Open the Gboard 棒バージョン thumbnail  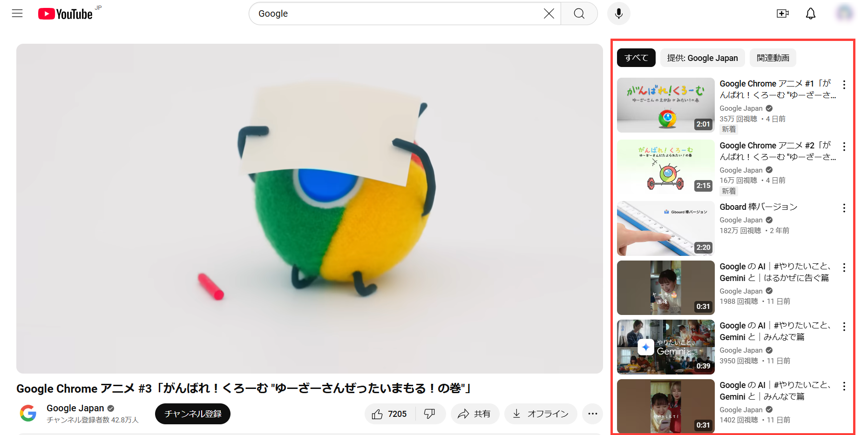pyautogui.click(x=665, y=228)
